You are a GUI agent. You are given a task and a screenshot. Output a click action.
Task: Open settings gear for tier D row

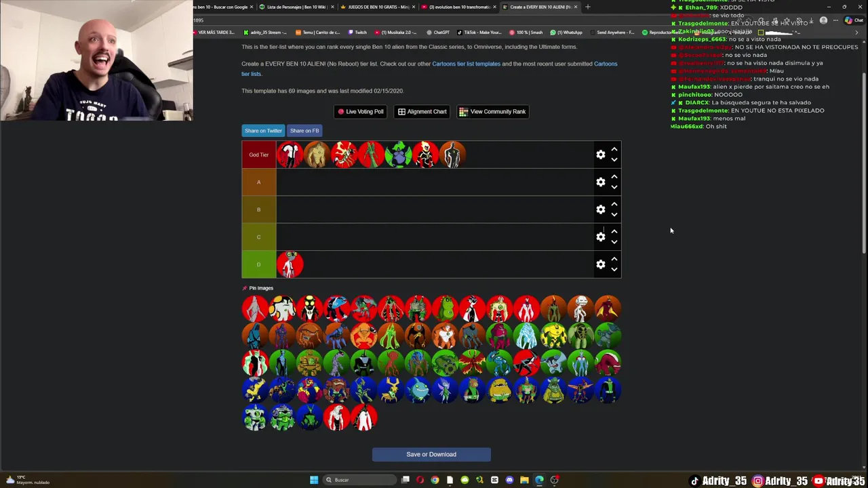coord(601,264)
